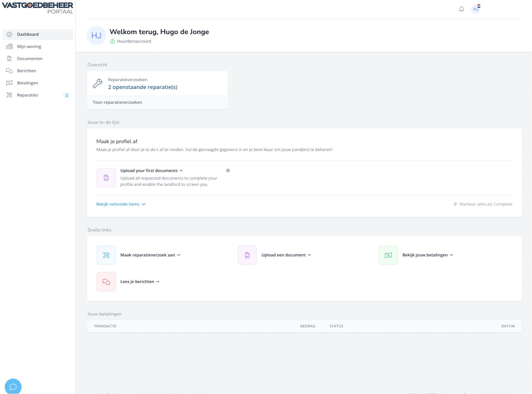Click Markeer alles als Compleet

[483, 204]
